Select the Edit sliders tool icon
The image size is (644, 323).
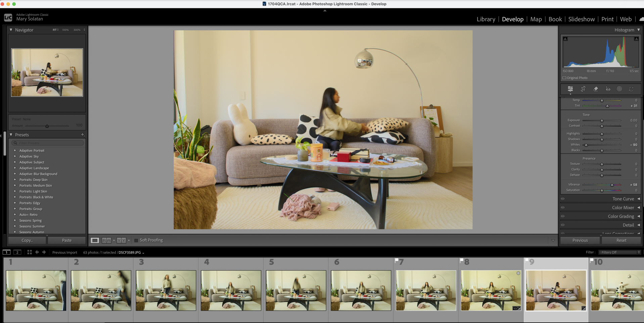[570, 89]
